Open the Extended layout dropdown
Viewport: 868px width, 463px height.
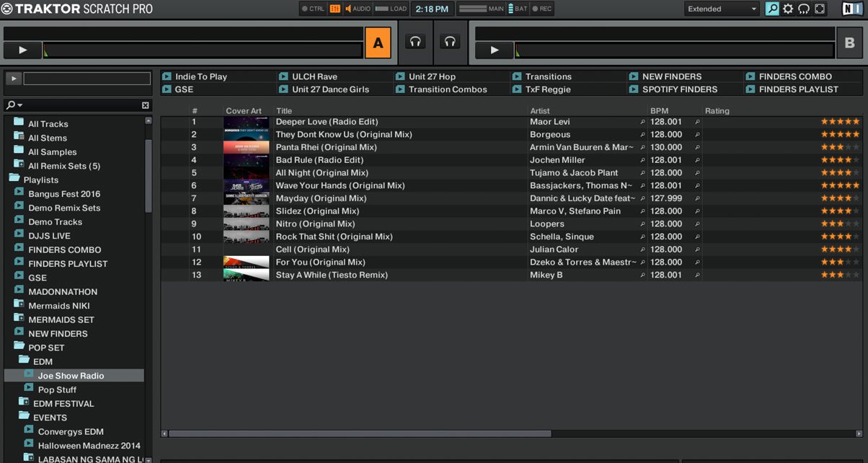[x=719, y=9]
